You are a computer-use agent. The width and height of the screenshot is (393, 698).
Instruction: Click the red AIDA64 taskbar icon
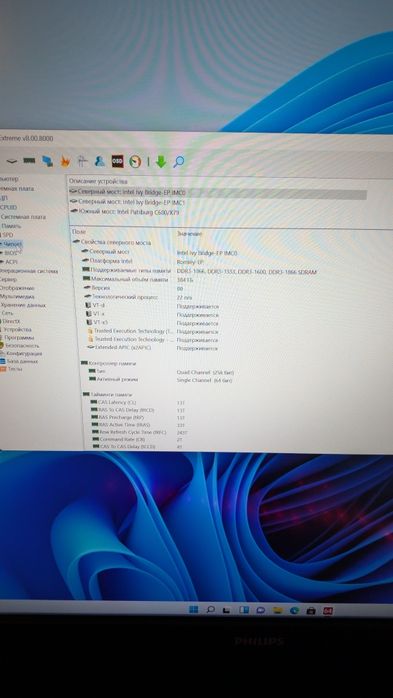328,611
